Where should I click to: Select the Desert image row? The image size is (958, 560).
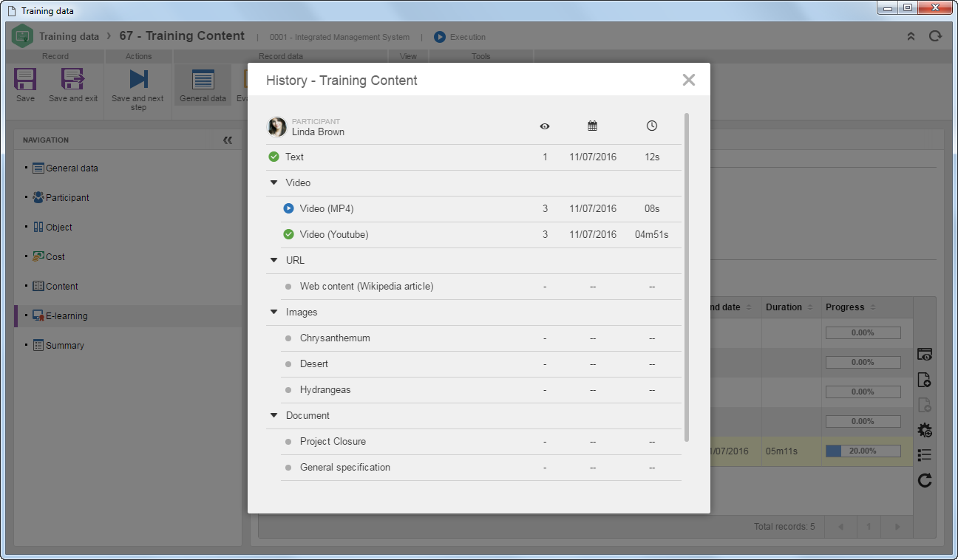(x=481, y=364)
